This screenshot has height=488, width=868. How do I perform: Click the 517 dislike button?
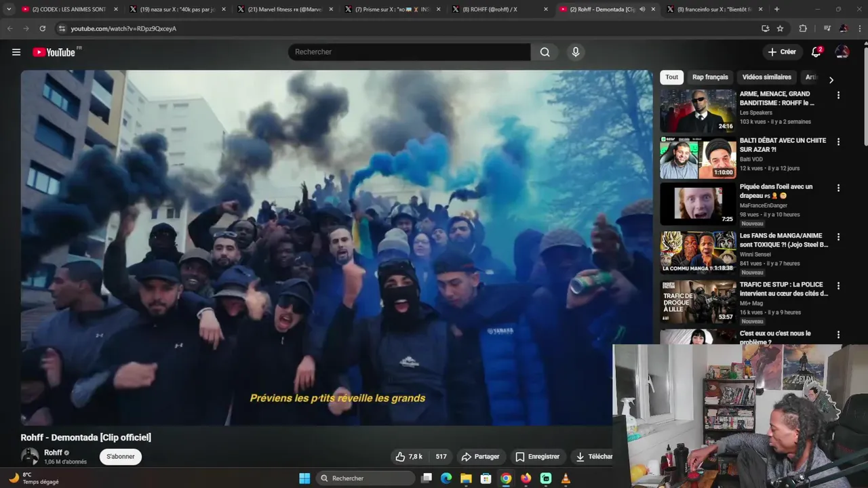[440, 457]
